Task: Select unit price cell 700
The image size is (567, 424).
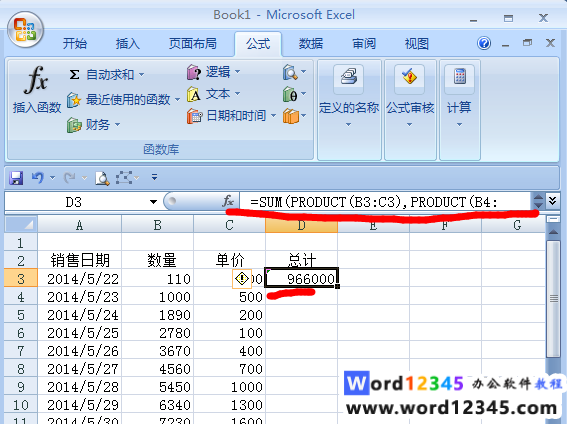Action: 229,368
